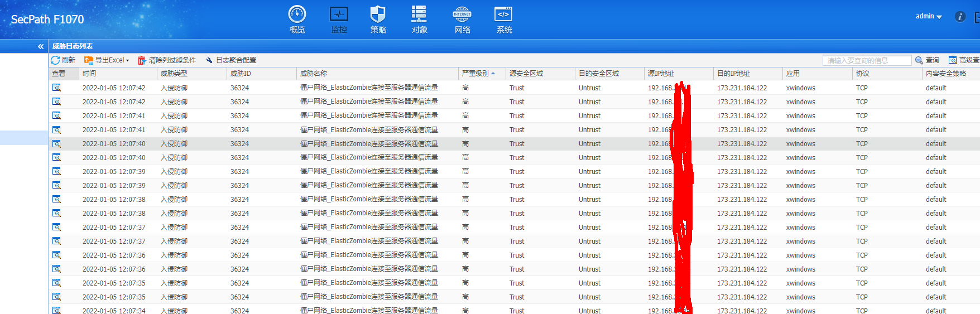Open 日志聚合配置 log aggregation settings
This screenshot has height=314, width=980.
pyautogui.click(x=231, y=60)
